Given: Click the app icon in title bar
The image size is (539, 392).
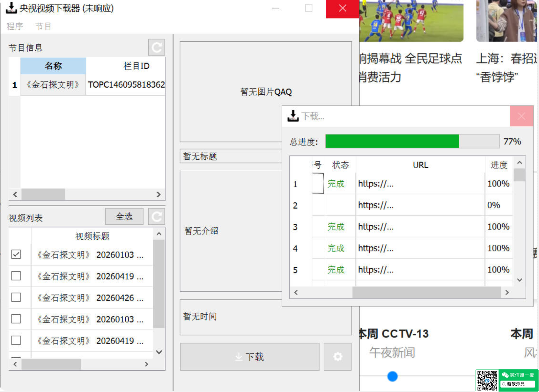Looking at the screenshot, I should click(x=11, y=8).
